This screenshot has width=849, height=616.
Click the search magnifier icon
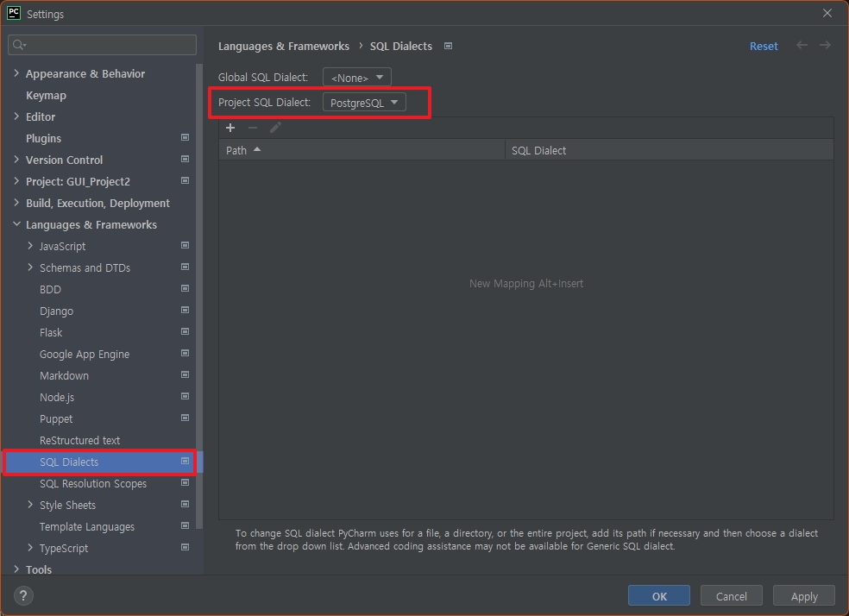coord(19,44)
